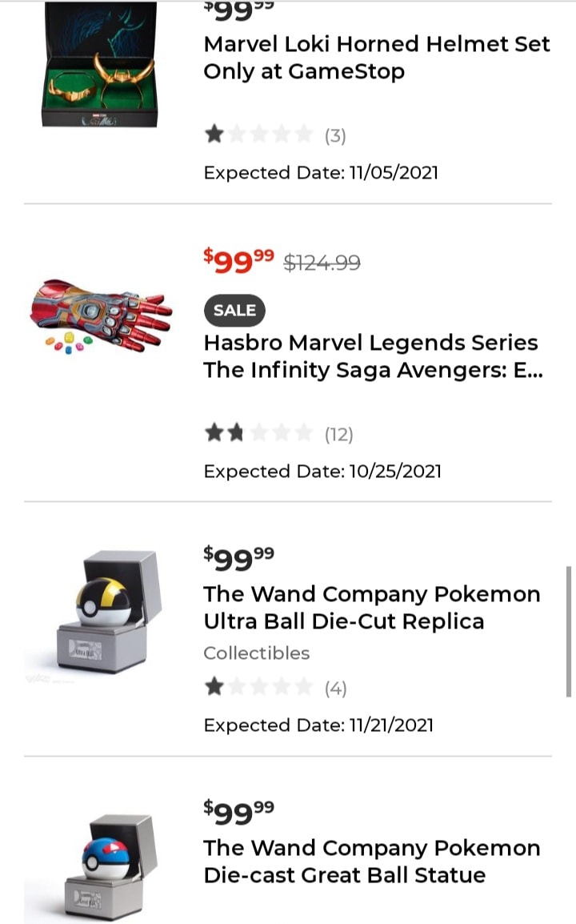Open The Wand Company Ultra Ball title

click(x=371, y=608)
